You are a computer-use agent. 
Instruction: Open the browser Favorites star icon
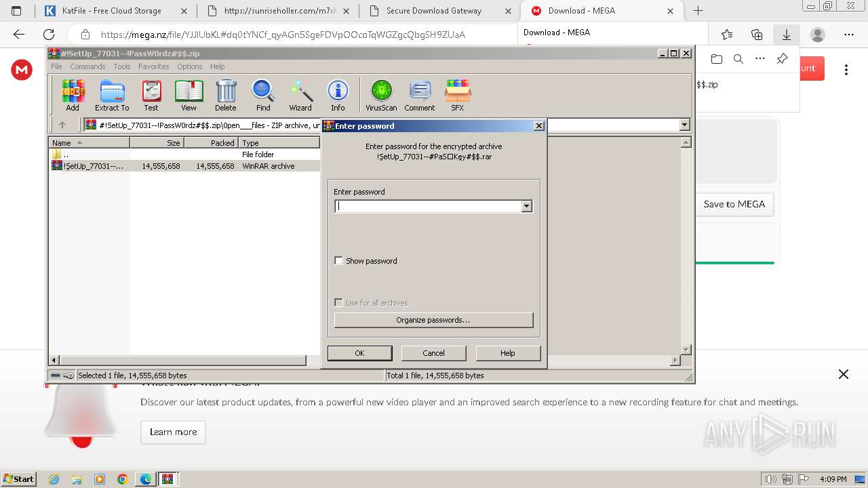pos(727,35)
